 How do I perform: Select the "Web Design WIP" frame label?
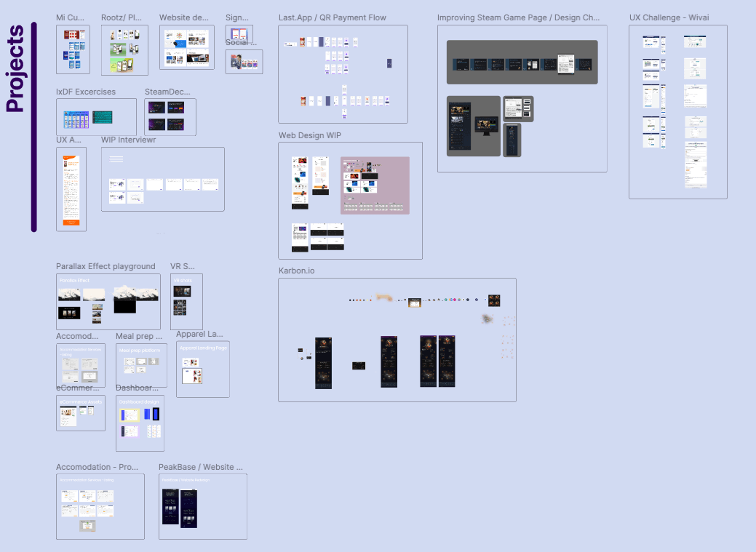(x=309, y=135)
